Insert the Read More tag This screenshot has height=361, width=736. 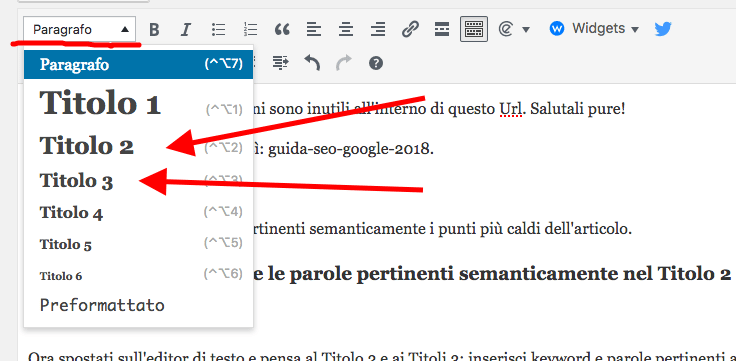442,30
